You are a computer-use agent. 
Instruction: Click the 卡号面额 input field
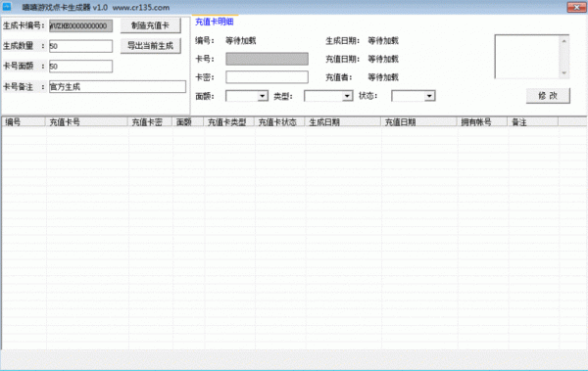(x=80, y=67)
